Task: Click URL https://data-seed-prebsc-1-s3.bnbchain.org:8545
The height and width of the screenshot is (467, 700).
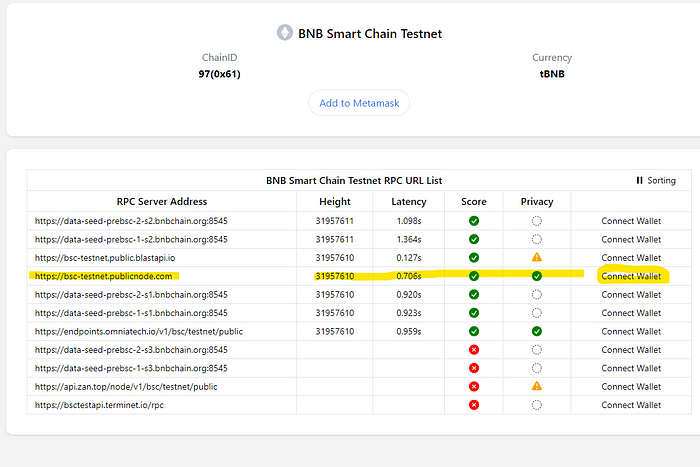Action: pyautogui.click(x=131, y=368)
